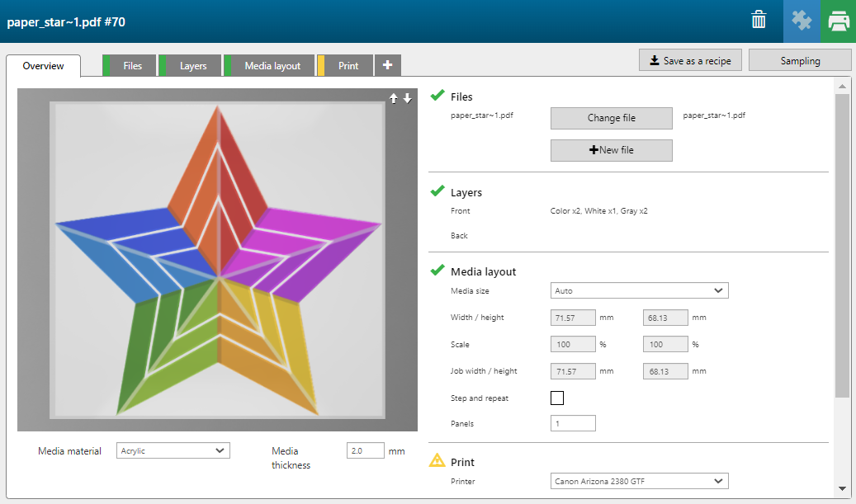Click the green printer icon
Image resolution: width=856 pixels, height=504 pixels.
point(838,21)
